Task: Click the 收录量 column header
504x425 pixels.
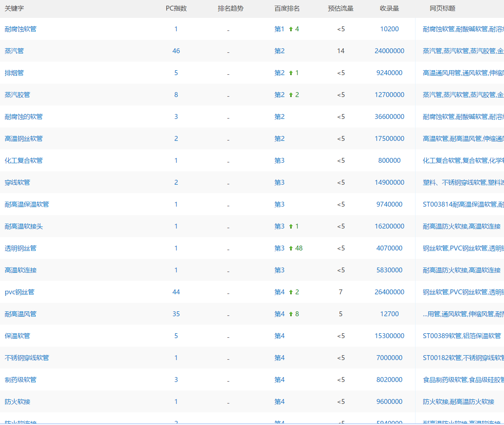Action: (389, 9)
